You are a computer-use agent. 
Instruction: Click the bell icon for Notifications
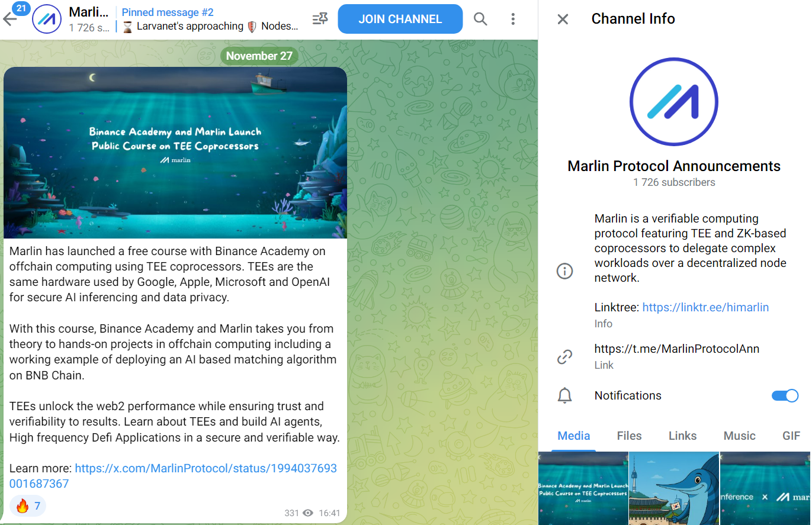coord(564,395)
